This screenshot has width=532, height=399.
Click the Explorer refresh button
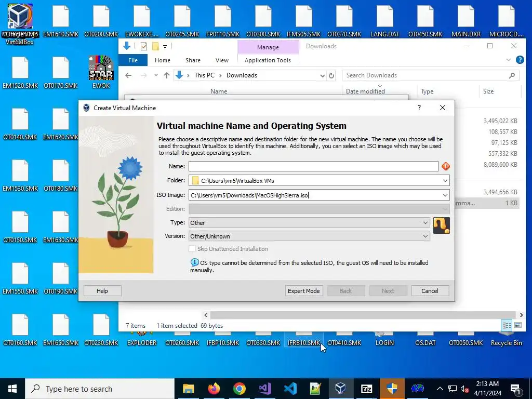[331, 75]
